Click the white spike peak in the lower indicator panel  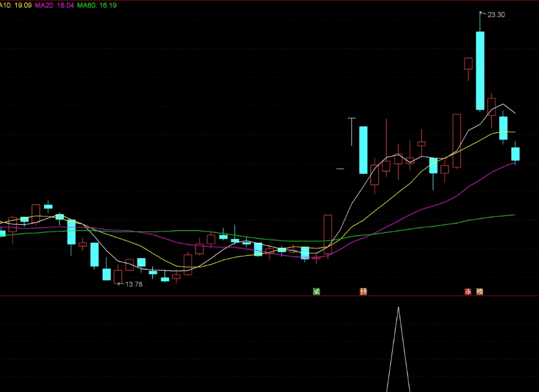[398, 308]
